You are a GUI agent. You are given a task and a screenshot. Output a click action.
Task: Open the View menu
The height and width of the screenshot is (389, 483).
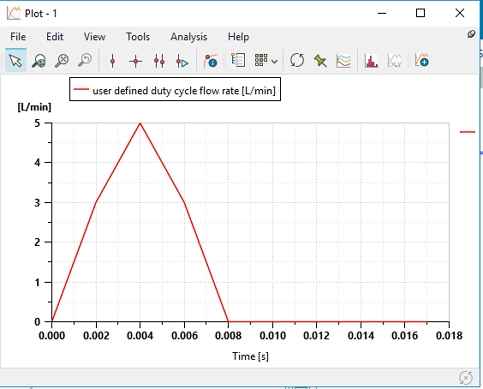tap(95, 36)
